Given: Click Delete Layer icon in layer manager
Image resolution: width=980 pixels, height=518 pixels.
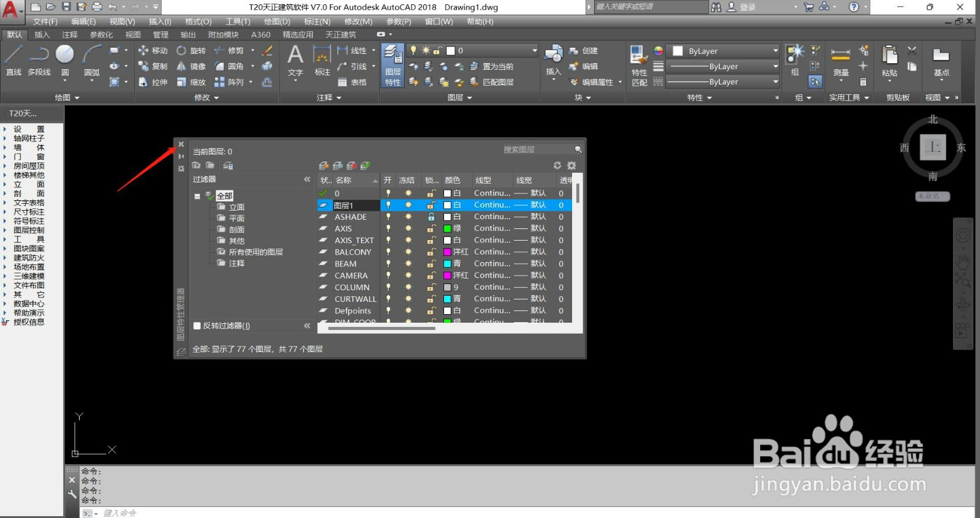Looking at the screenshot, I should point(352,165).
